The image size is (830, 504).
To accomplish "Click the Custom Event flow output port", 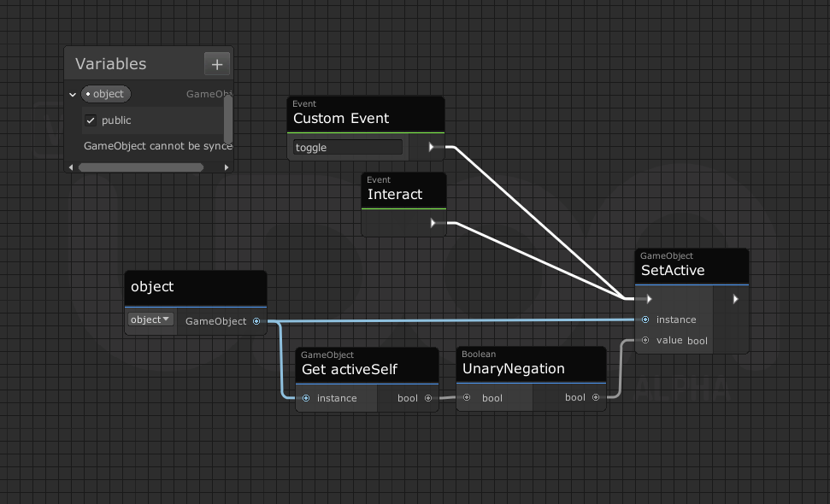I will pos(432,147).
